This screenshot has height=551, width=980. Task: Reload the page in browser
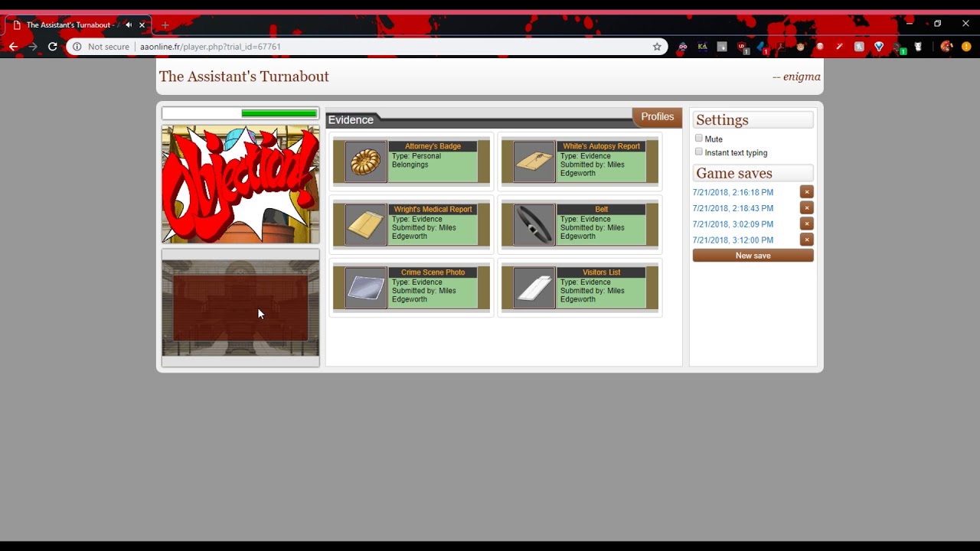pyautogui.click(x=53, y=47)
